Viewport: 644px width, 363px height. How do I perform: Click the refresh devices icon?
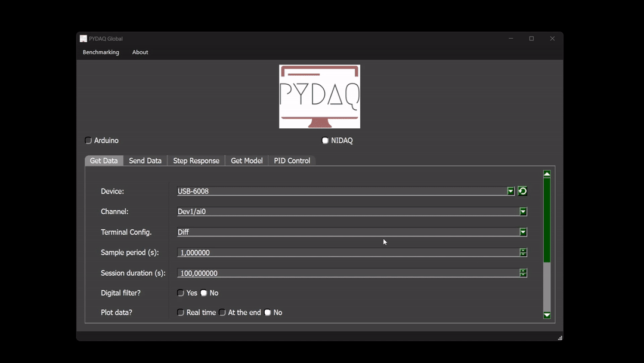click(522, 191)
